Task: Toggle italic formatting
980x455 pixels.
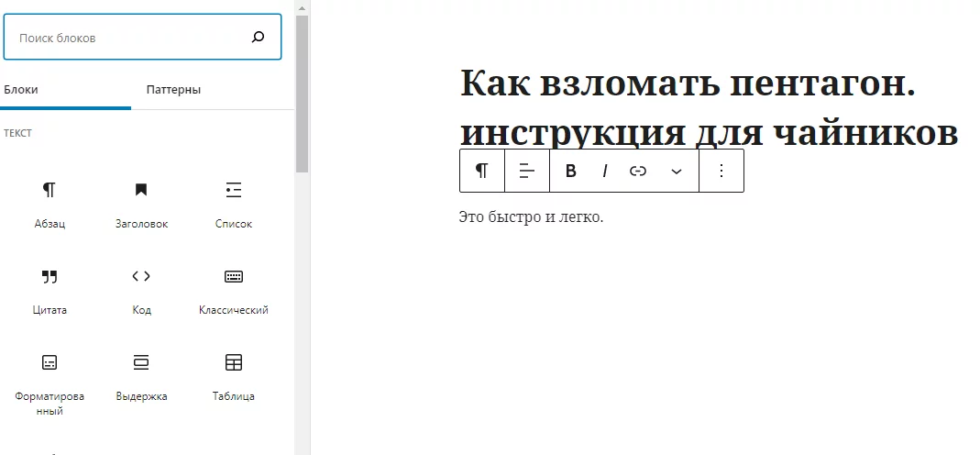Action: pos(604,171)
